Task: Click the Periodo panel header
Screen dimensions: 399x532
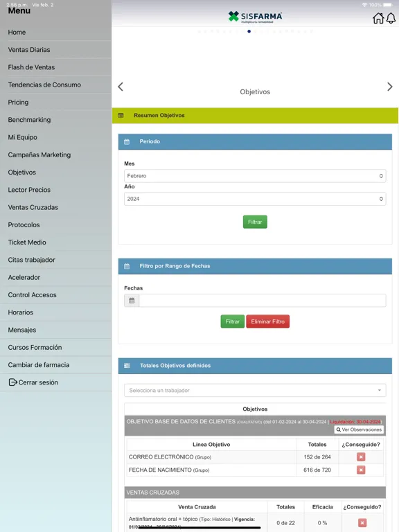Action: coord(255,141)
